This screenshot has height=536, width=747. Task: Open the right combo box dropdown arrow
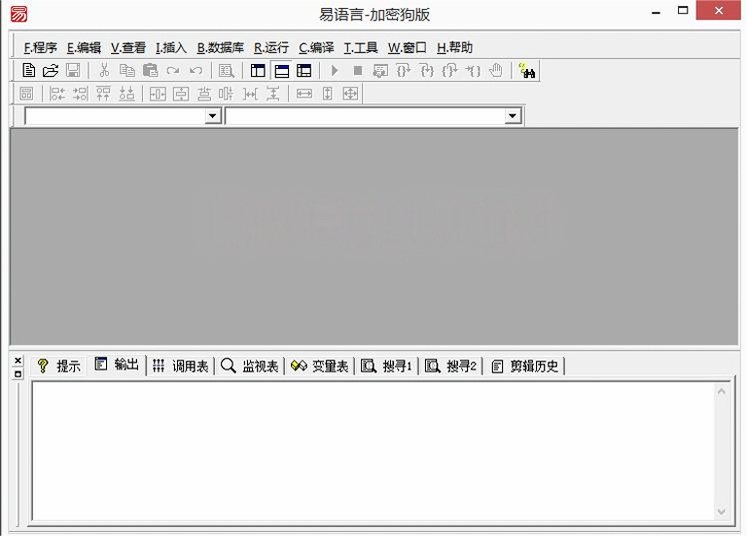(513, 116)
